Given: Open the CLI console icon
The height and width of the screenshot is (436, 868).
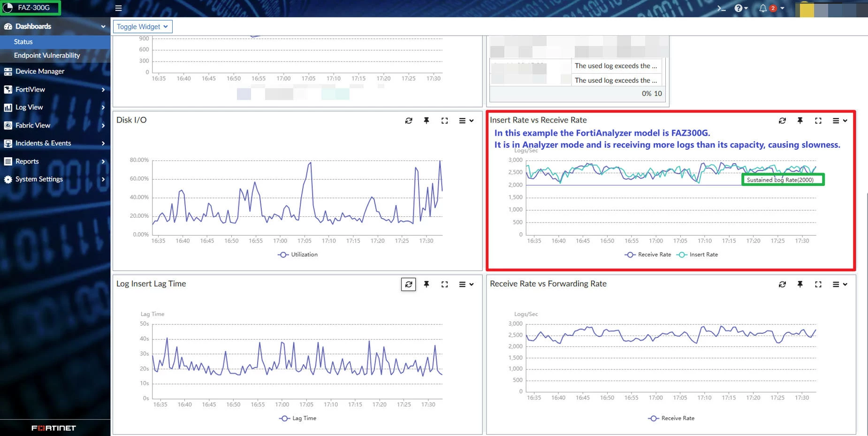Looking at the screenshot, I should (x=722, y=8).
